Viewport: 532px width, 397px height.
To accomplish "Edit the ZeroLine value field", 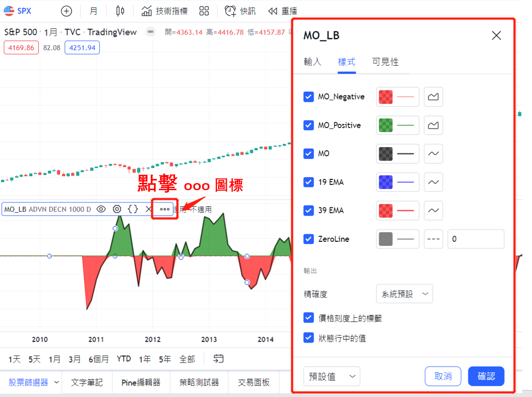I will coord(475,239).
